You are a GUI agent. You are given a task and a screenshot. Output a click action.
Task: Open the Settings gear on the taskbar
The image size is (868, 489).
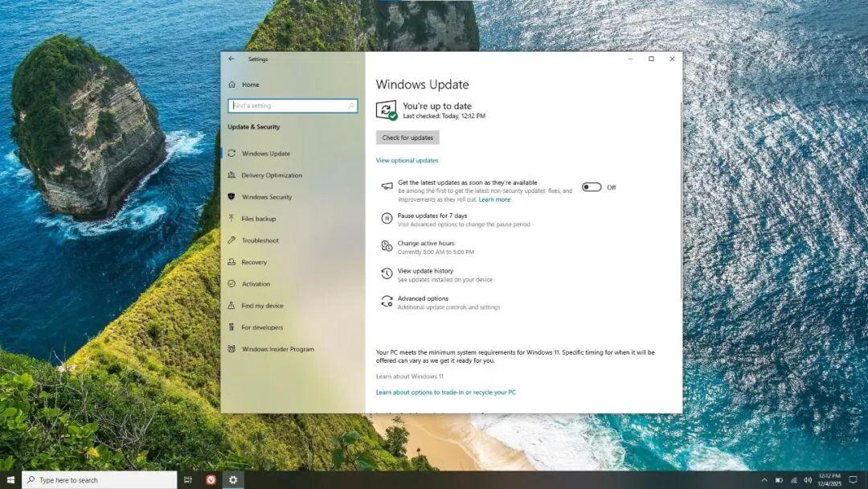point(232,479)
